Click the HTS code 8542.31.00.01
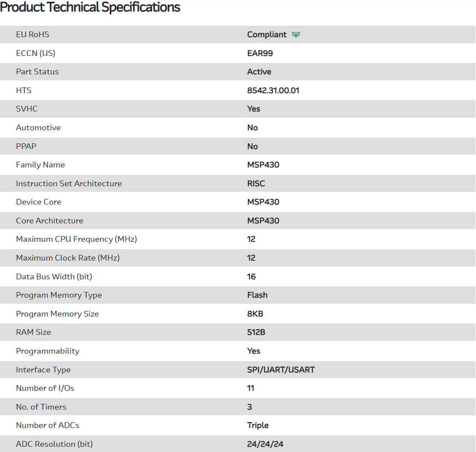Image resolution: width=476 pixels, height=452 pixels. [273, 90]
